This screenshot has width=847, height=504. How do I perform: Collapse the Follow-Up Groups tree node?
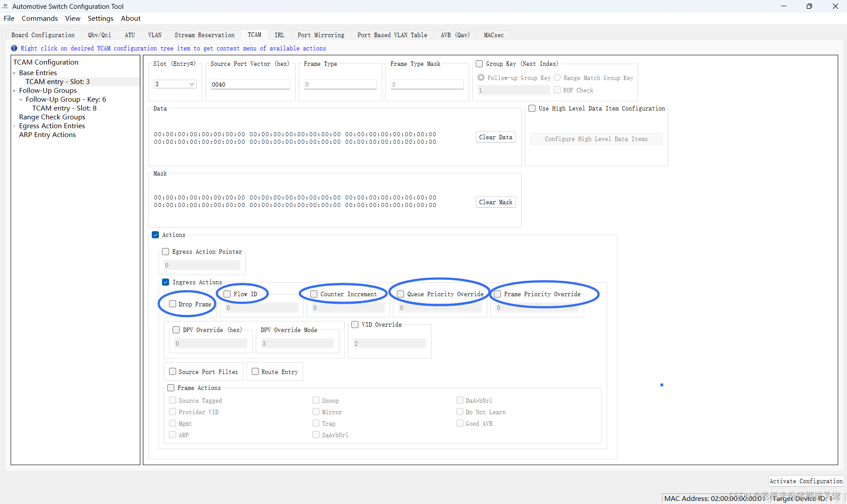point(14,91)
